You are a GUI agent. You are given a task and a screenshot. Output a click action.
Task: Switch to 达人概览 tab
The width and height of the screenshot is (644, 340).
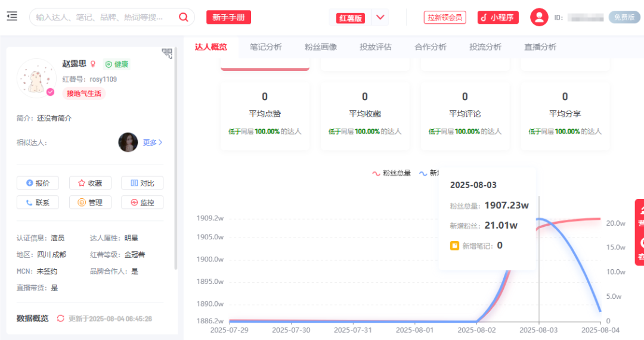coord(210,47)
